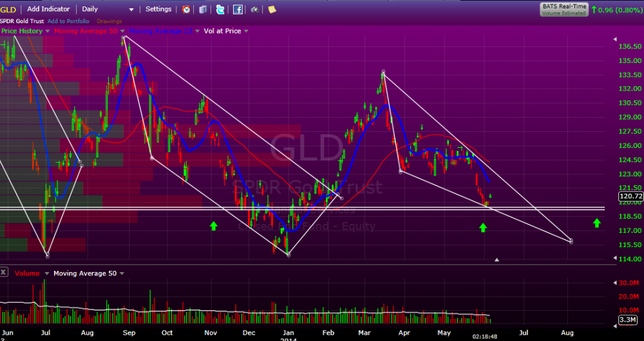Expand the Price History options arrow

click(47, 31)
